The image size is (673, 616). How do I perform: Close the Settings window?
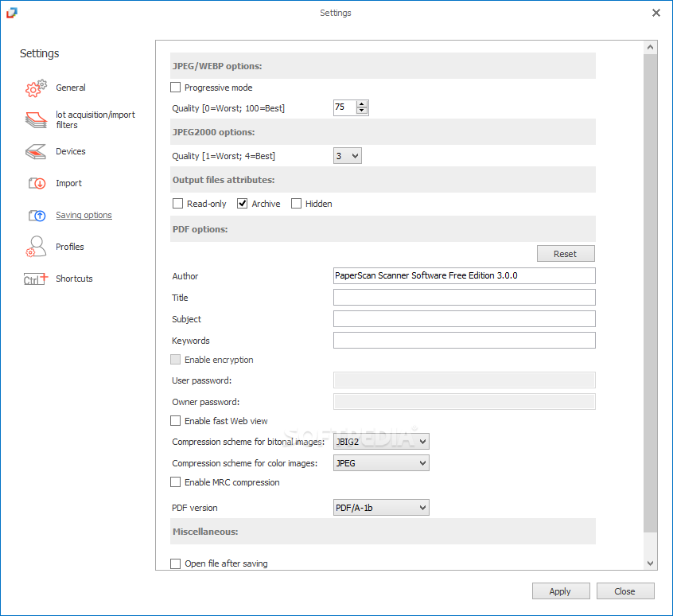655,13
